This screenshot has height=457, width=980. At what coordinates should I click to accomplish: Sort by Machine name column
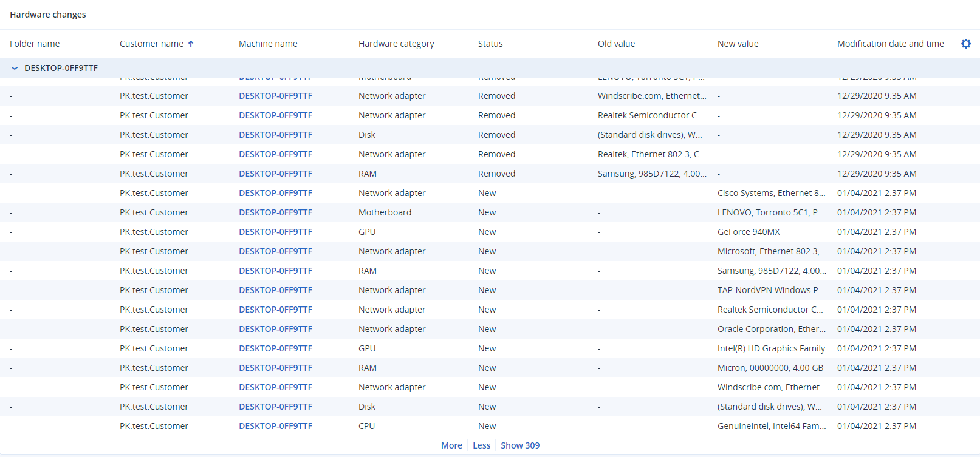(268, 44)
